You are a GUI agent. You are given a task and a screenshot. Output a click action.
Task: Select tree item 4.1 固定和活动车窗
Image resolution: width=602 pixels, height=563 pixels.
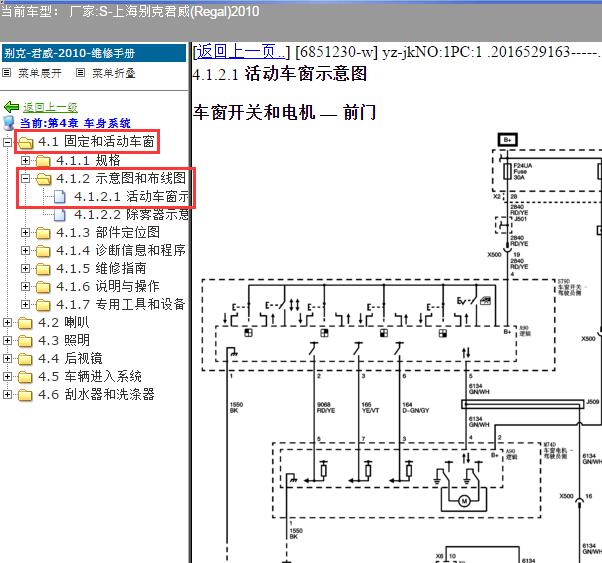tap(96, 142)
